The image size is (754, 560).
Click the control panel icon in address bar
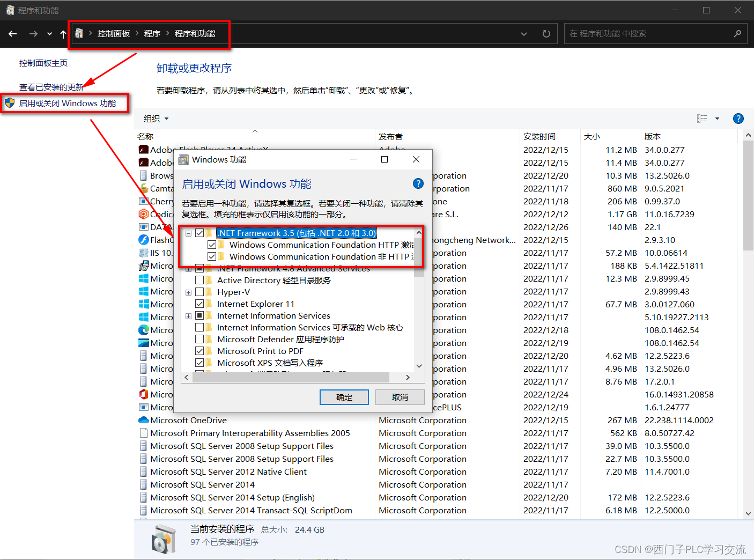tap(79, 33)
